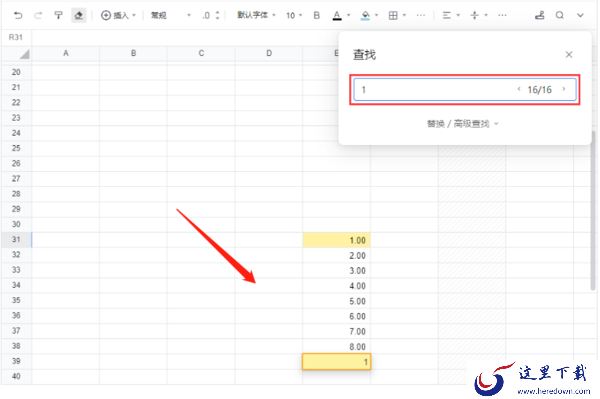600x399 pixels.
Task: Select row 31 header
Action: point(16,239)
